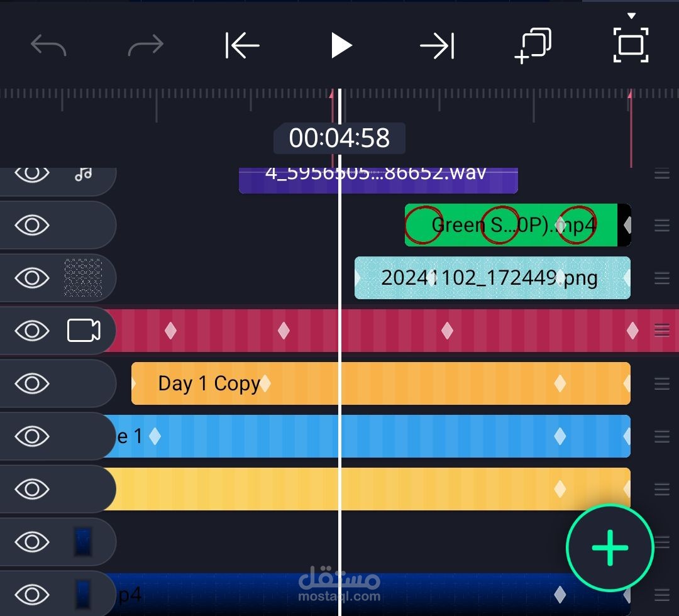Tap the duplicate layers icon

[533, 45]
